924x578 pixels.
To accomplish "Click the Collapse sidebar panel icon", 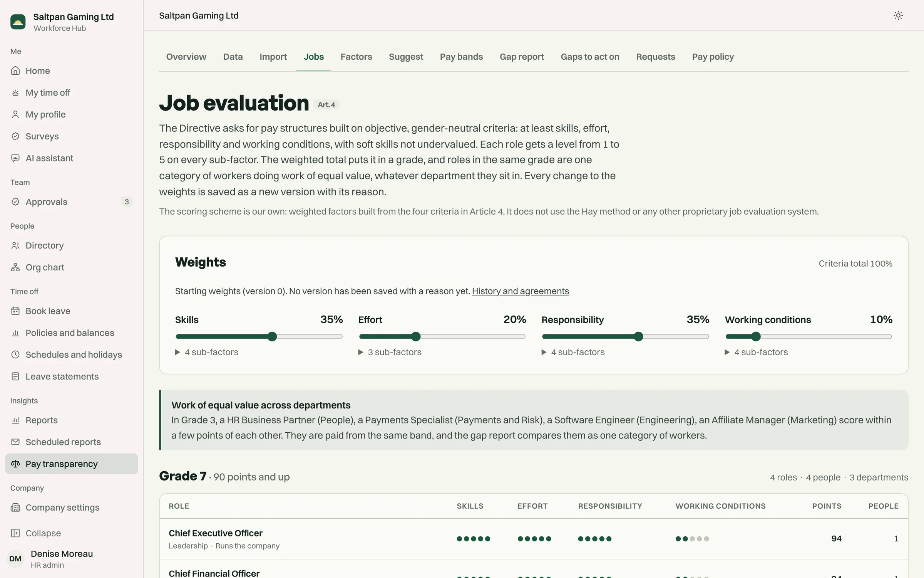I will 15,533.
